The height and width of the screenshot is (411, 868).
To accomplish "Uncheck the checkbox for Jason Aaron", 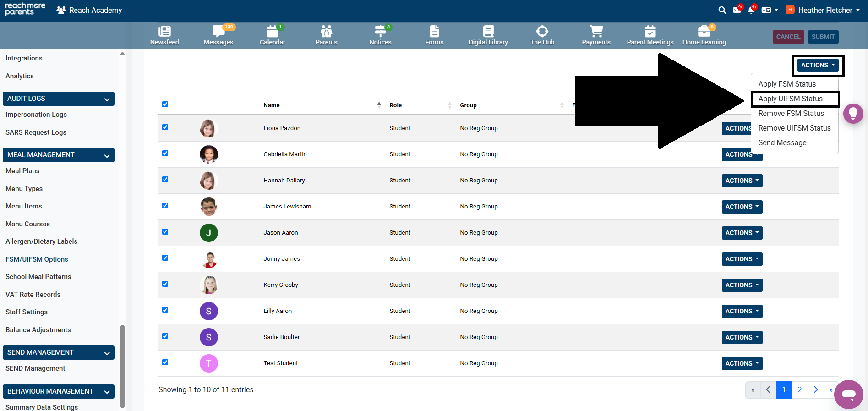I will pos(165,232).
